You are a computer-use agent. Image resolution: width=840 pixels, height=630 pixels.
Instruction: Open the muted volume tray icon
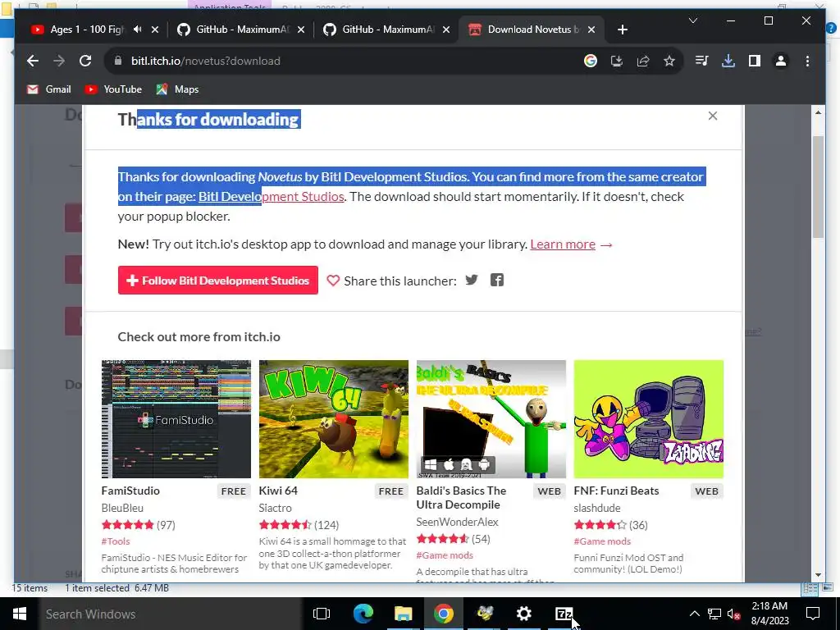coord(734,614)
